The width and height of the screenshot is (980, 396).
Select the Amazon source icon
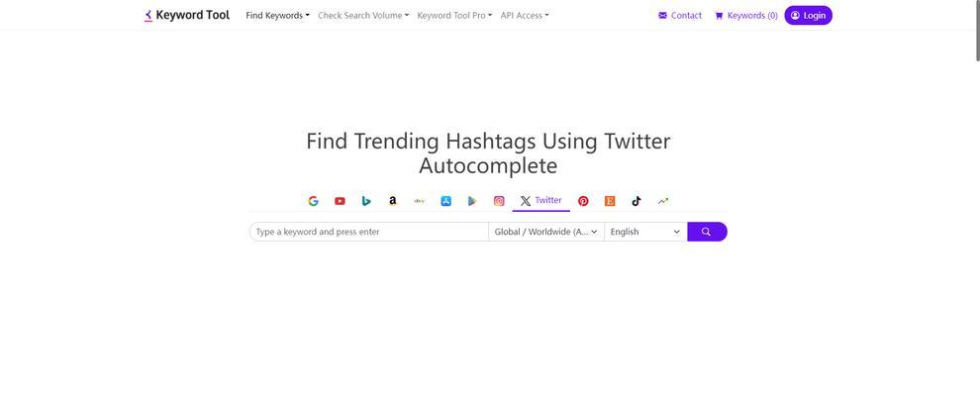click(x=393, y=201)
